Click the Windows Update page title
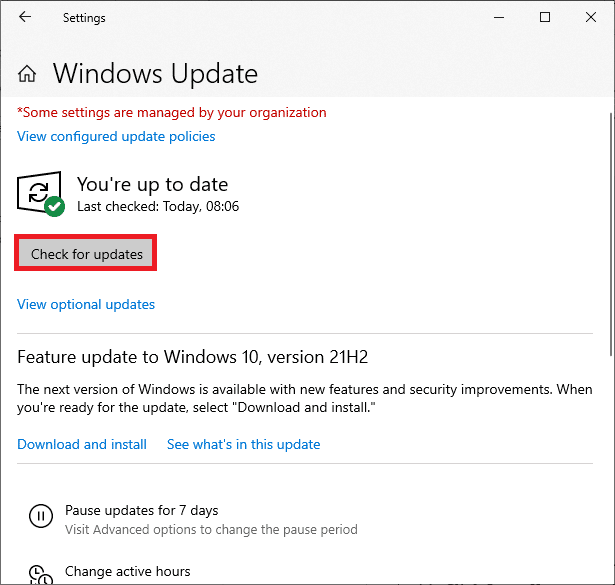Image resolution: width=615 pixels, height=585 pixels. 155,74
